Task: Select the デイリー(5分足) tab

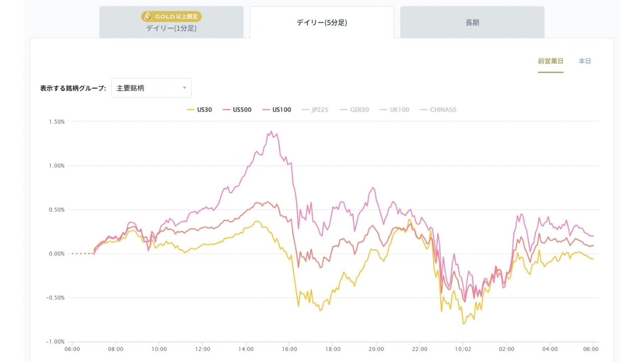Action: (x=321, y=22)
